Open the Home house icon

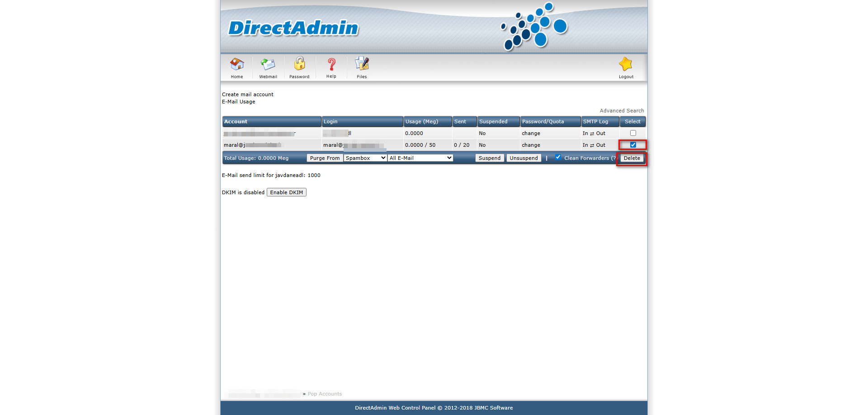click(x=237, y=65)
